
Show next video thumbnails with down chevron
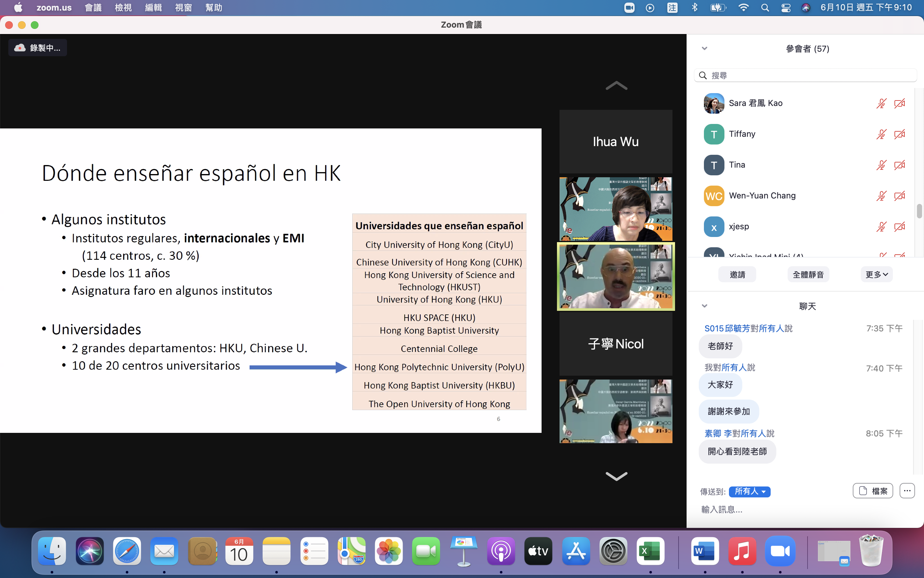point(616,476)
